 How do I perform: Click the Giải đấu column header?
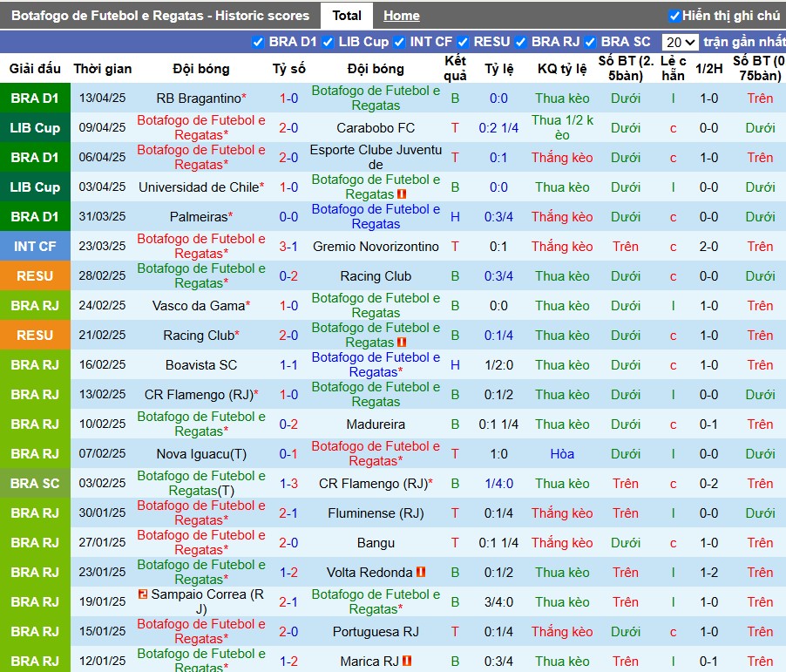35,69
